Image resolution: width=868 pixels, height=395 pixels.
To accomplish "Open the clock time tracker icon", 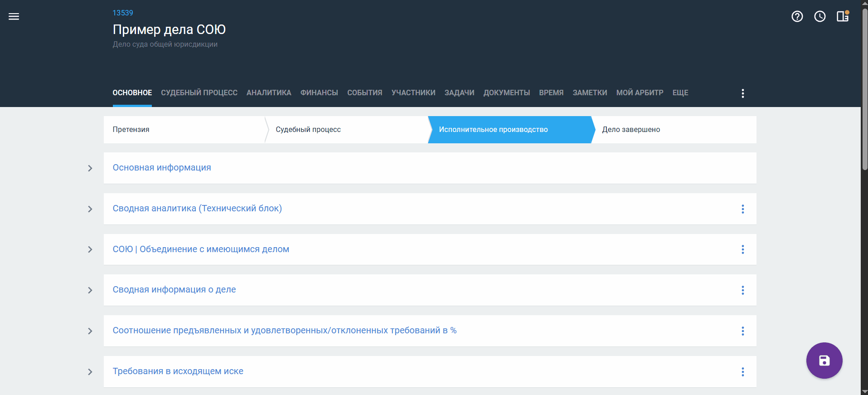I will tap(820, 17).
